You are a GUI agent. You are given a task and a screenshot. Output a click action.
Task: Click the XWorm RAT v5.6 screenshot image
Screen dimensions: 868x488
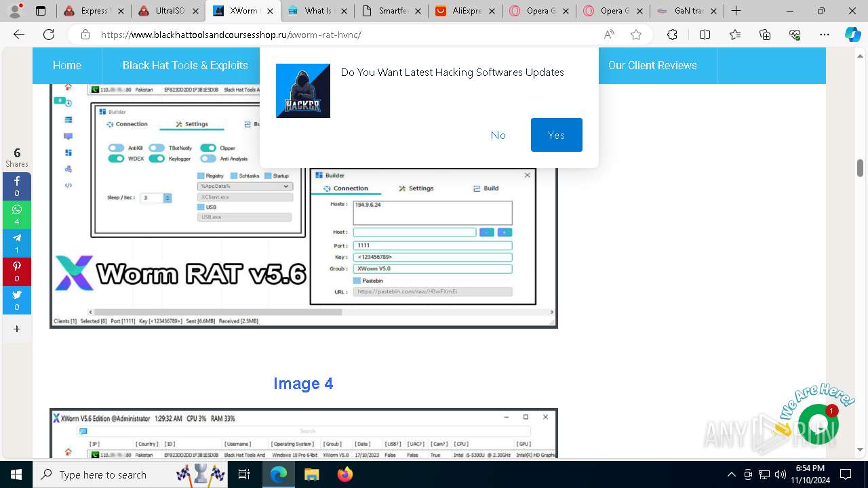(303, 206)
